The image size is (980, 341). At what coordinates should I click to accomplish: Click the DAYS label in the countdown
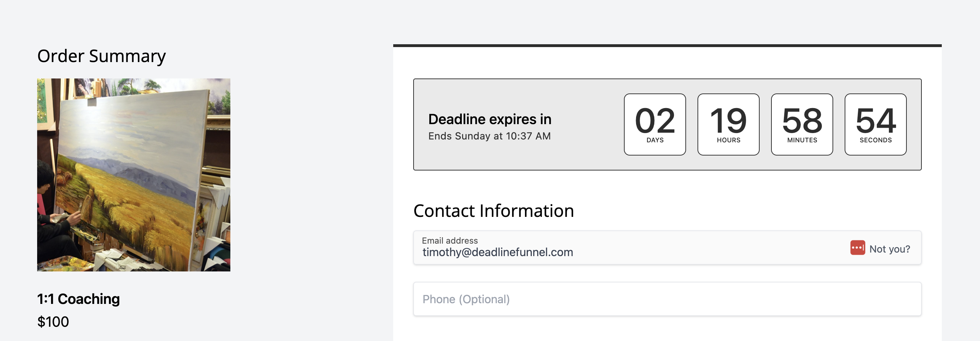pos(655,140)
